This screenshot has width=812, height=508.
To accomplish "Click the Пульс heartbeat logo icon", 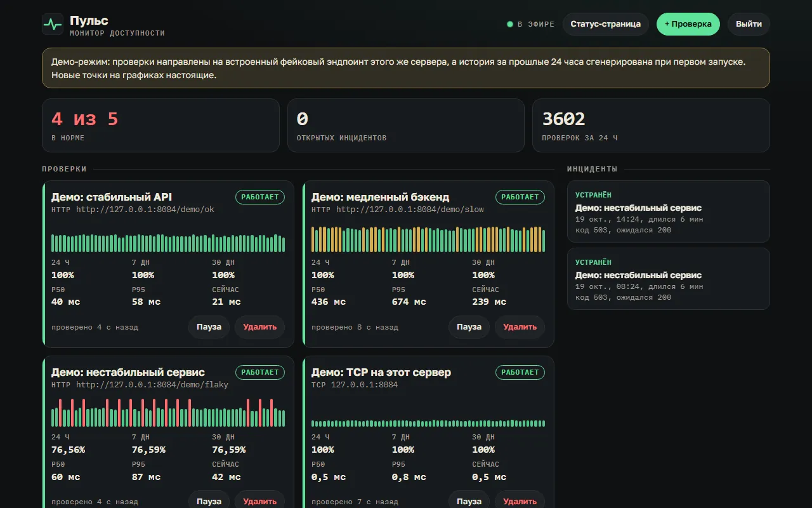I will click(53, 24).
